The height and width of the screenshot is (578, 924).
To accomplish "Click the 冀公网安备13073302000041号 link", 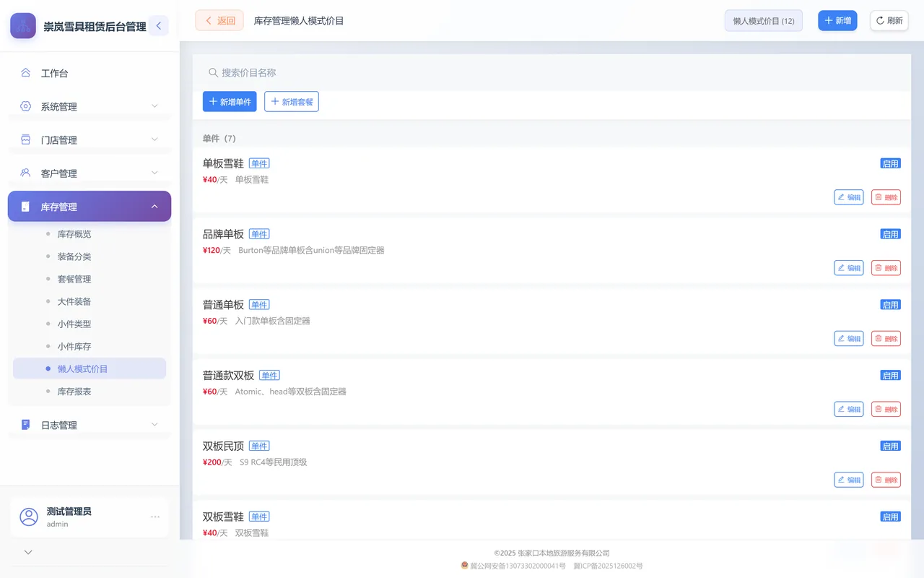I will 518,566.
